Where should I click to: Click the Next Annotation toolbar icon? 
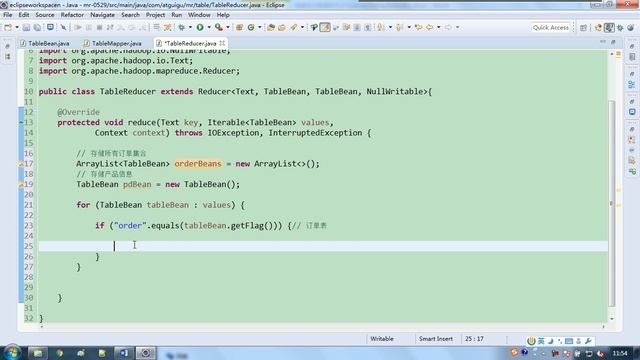[380, 27]
